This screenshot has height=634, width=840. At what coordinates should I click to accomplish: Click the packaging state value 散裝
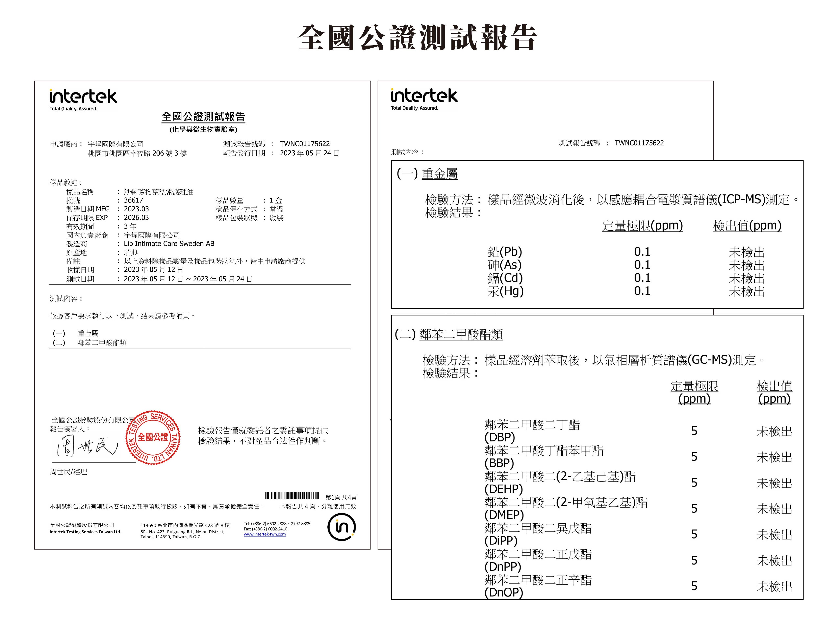coord(276,218)
